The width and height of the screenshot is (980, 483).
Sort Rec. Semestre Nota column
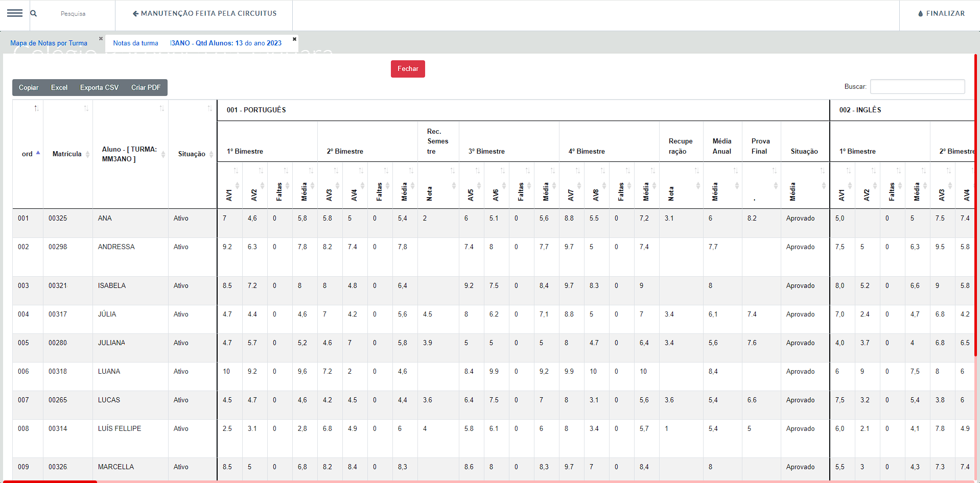pos(438,185)
